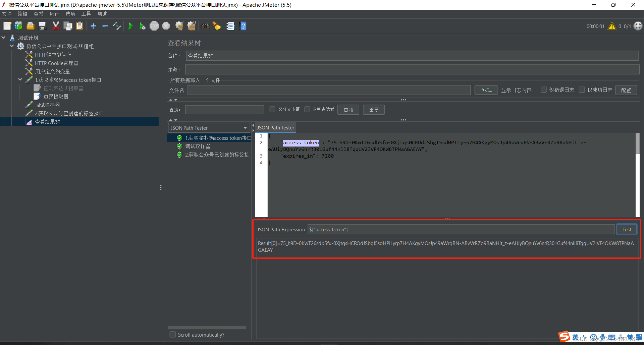Select disabled 正则表达式提取器 tree item
Image resolution: width=644 pixels, height=345 pixels.
click(63, 88)
